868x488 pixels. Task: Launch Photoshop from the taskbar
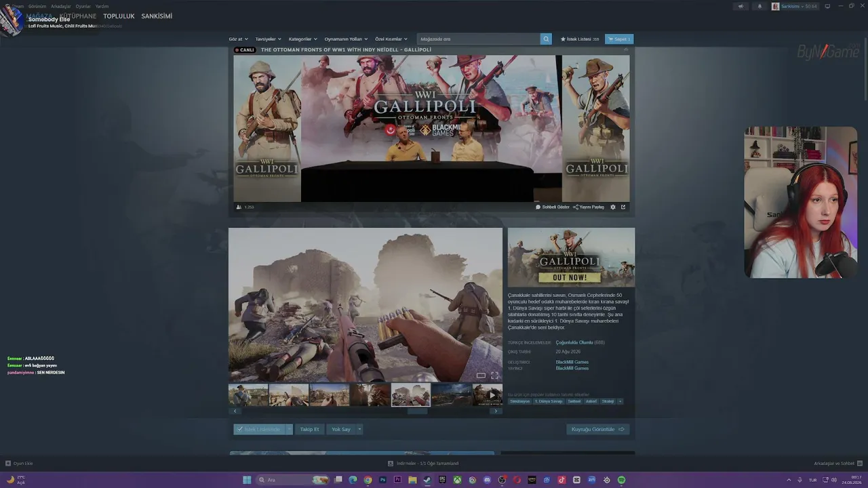(382, 480)
